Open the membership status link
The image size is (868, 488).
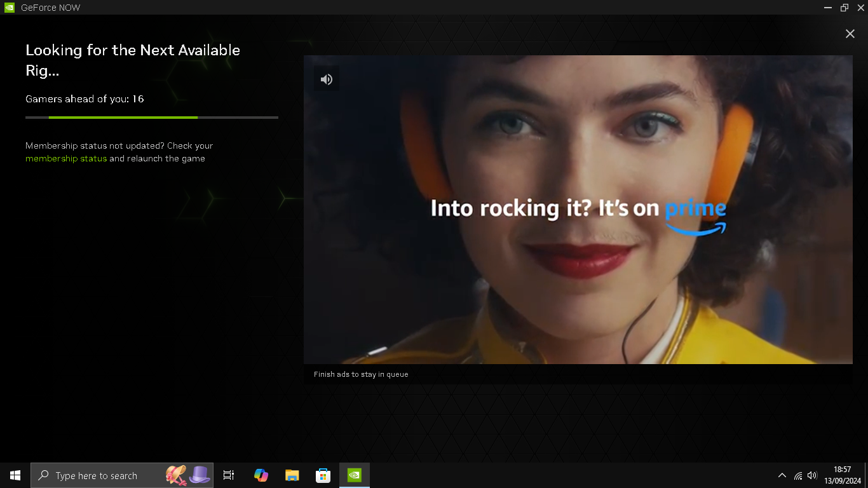pyautogui.click(x=66, y=158)
